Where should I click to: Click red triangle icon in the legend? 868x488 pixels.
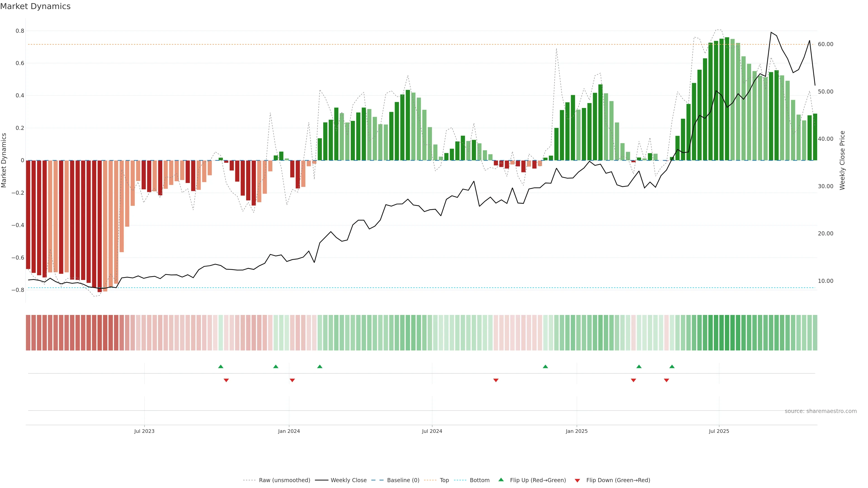point(577,480)
